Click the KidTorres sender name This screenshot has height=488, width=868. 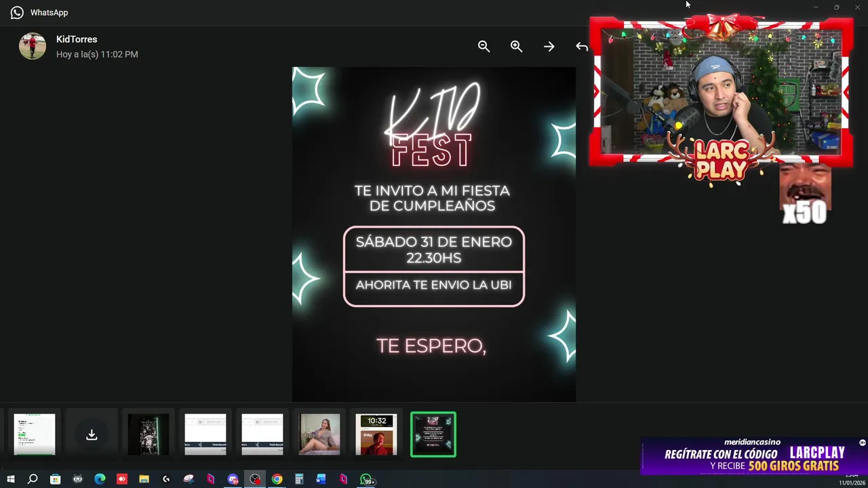[x=77, y=39]
